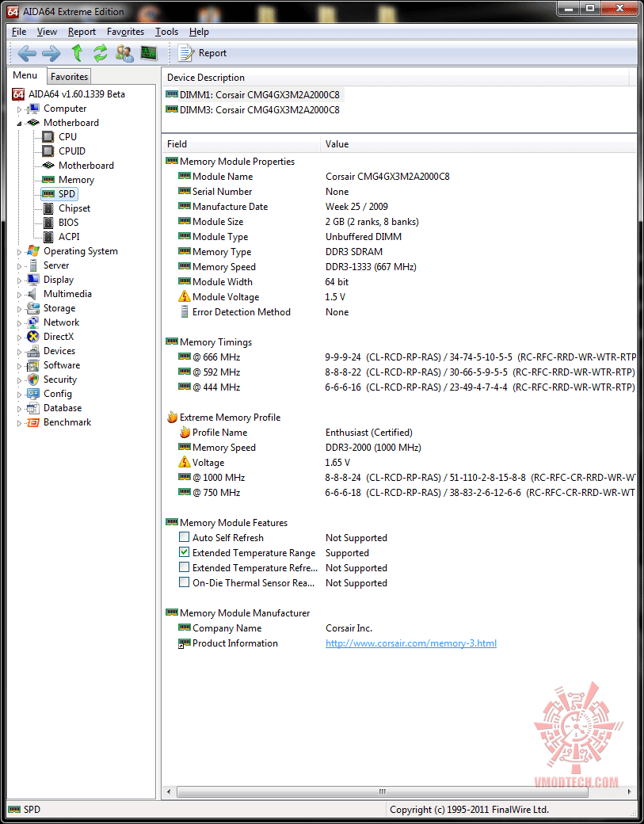The width and height of the screenshot is (644, 824).
Task: Expand the Server tree node
Action: point(20,266)
